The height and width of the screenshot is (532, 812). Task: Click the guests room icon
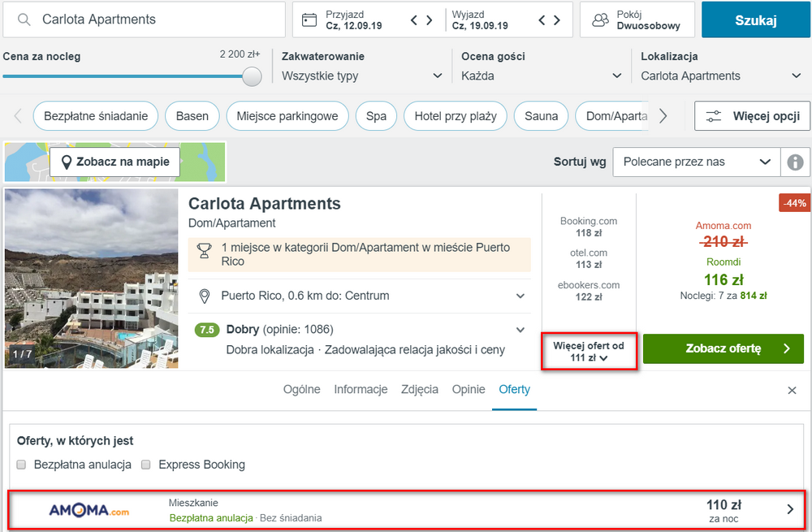coord(600,20)
